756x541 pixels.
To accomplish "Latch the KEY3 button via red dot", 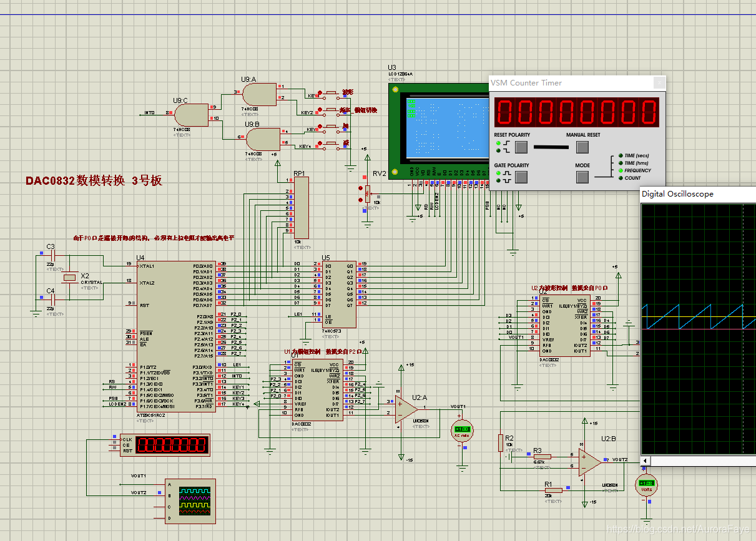I will tap(320, 127).
